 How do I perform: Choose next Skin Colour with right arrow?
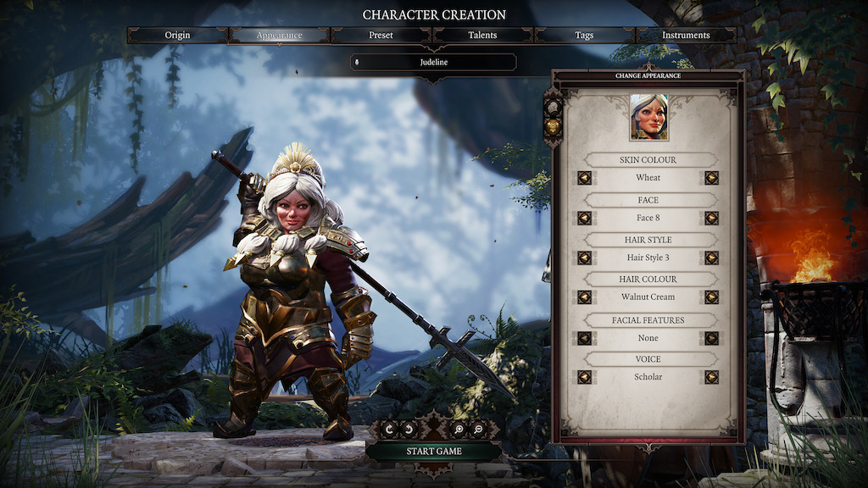(711, 178)
